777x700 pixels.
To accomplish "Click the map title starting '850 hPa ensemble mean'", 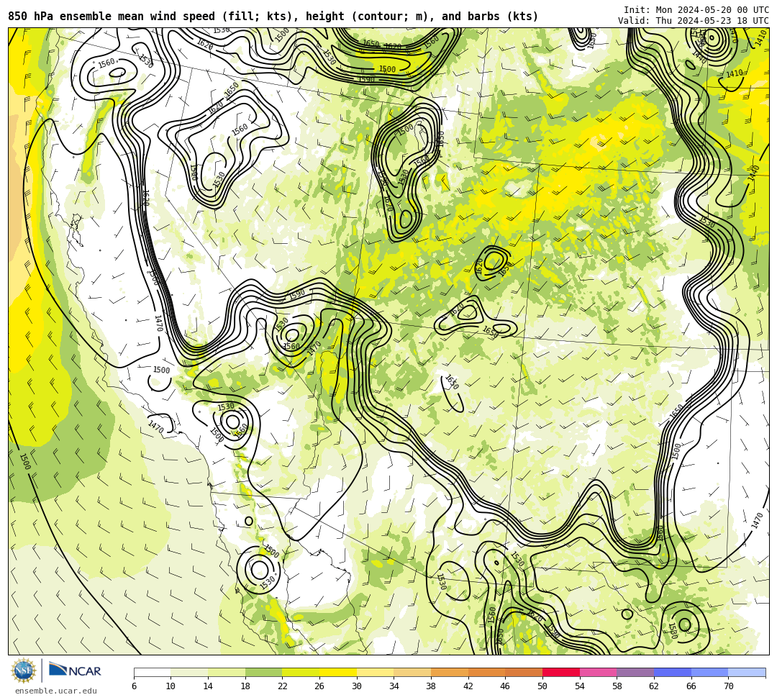I will [273, 17].
